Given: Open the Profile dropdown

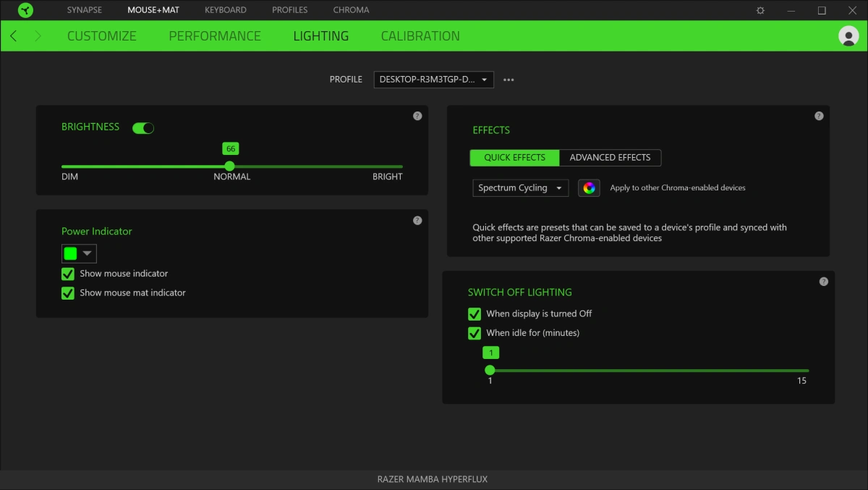Looking at the screenshot, I should (x=434, y=80).
